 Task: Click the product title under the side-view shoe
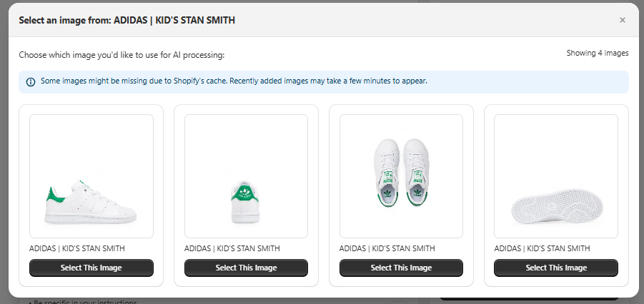(x=77, y=248)
